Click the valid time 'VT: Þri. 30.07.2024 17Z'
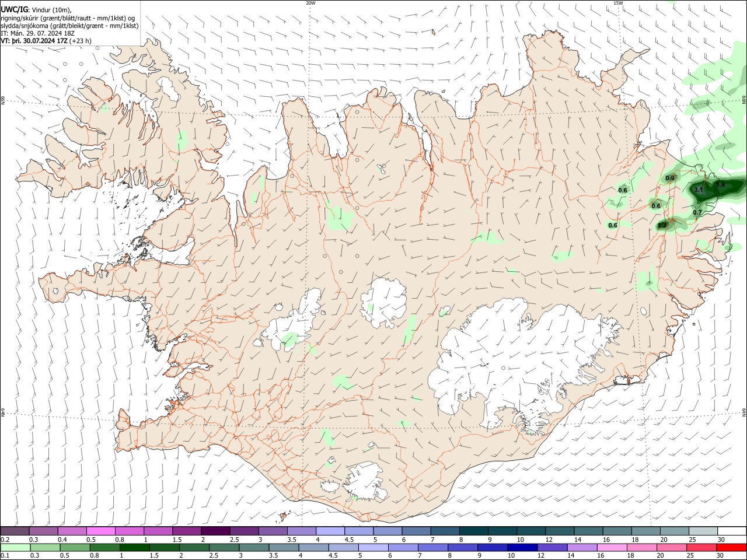This screenshot has height=560, width=747. click(34, 41)
